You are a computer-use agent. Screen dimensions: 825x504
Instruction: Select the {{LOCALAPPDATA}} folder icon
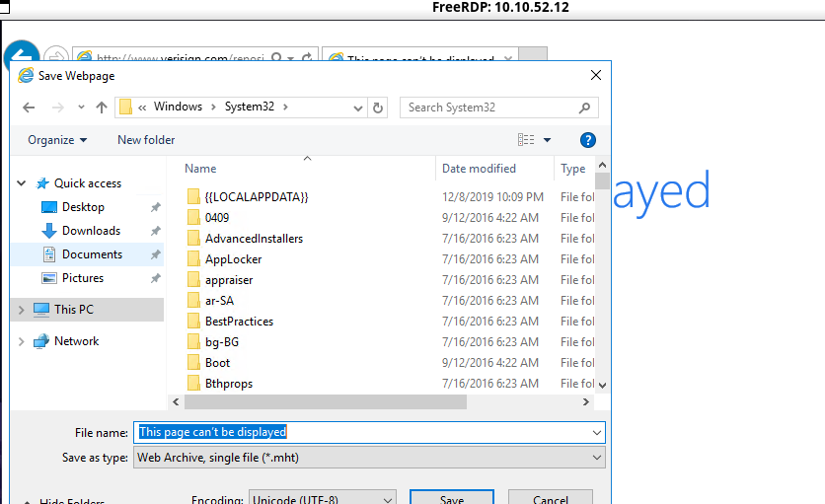pyautogui.click(x=193, y=196)
